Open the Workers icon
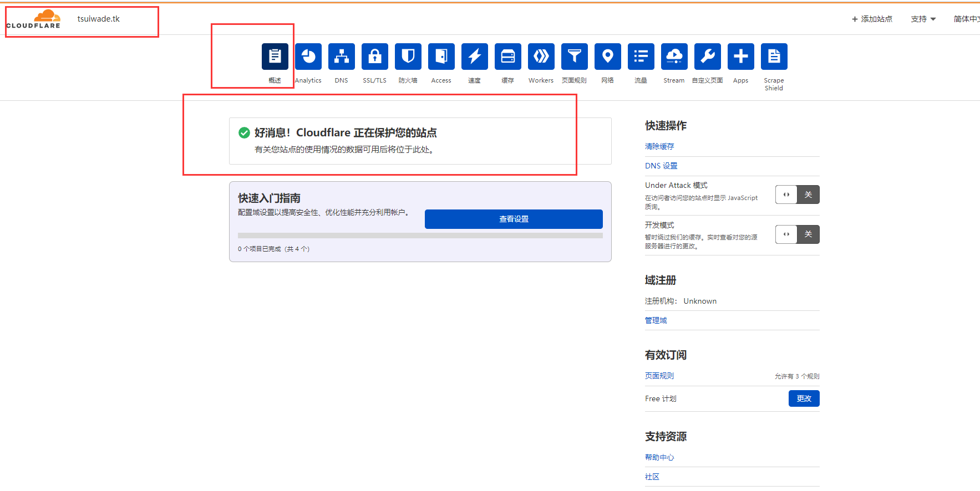 [541, 57]
